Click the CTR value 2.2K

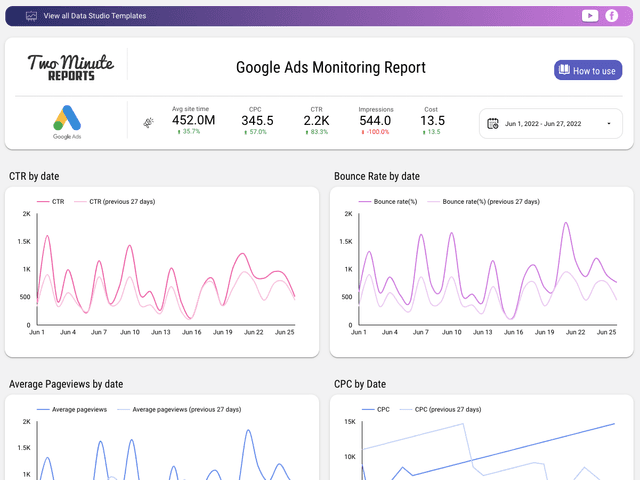[316, 121]
